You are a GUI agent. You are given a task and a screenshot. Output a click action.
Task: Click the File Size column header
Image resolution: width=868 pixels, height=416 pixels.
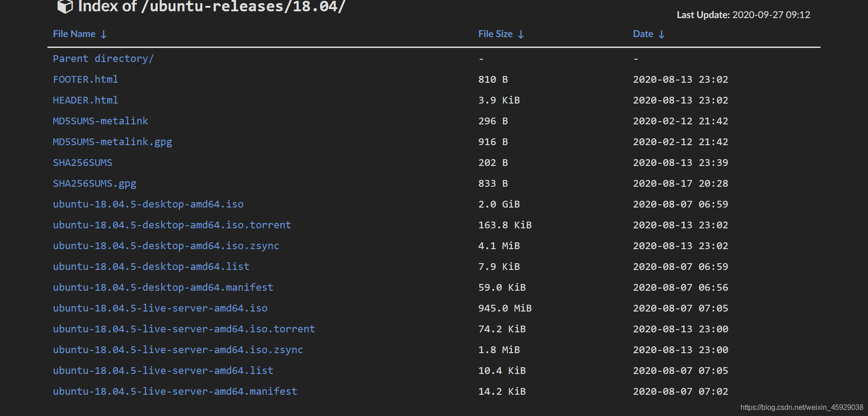[x=495, y=34]
